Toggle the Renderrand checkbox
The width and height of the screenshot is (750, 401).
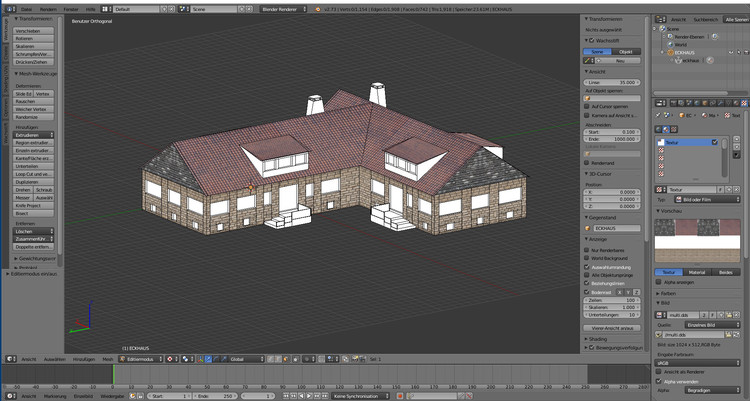tap(587, 163)
